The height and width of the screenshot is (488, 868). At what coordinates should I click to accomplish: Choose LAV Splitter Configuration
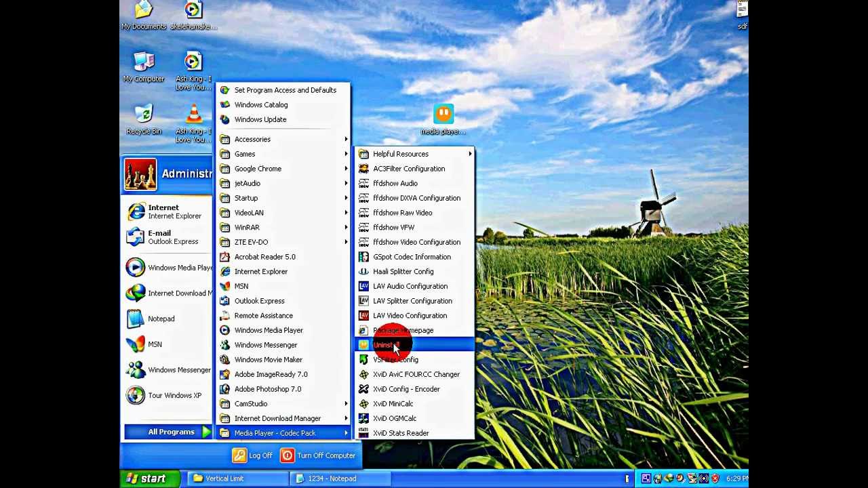coord(415,301)
